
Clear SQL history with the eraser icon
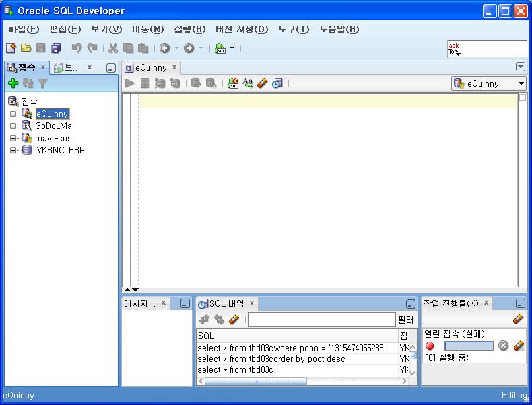[x=234, y=320]
